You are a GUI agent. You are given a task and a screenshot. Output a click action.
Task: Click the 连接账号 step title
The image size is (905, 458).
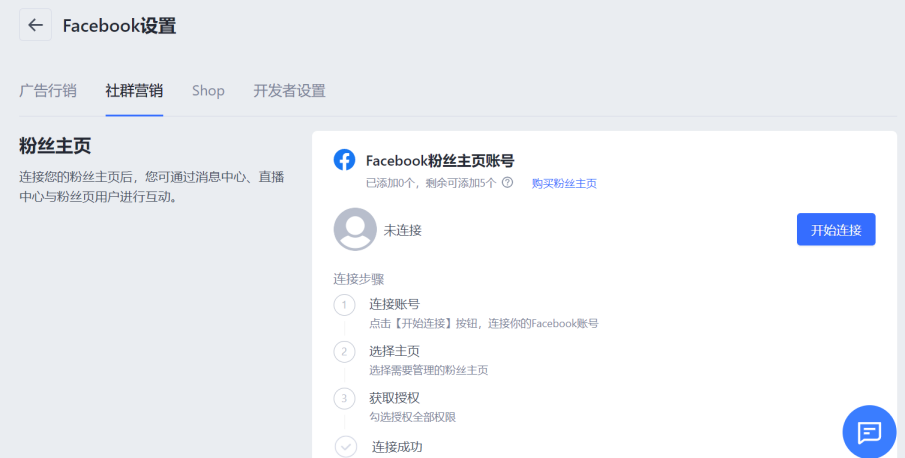(x=394, y=304)
